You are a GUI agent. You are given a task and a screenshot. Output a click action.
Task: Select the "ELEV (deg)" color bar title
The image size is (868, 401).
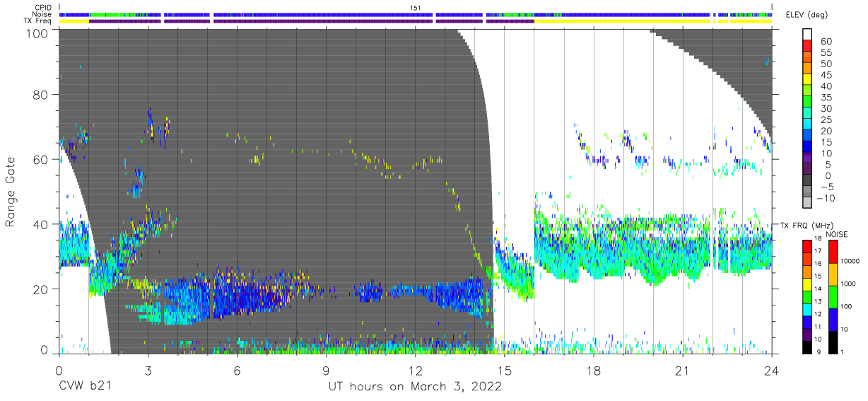click(x=808, y=15)
